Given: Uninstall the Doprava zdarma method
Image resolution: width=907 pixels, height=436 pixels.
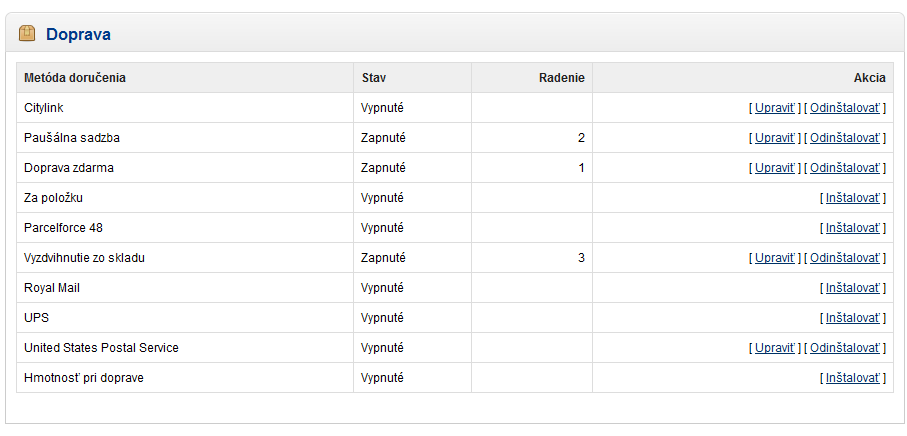Looking at the screenshot, I should pos(845,168).
